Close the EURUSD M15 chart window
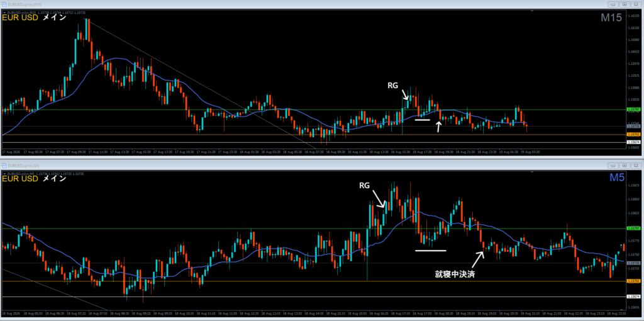Screen dimensions: 644x321 [x=636, y=4]
